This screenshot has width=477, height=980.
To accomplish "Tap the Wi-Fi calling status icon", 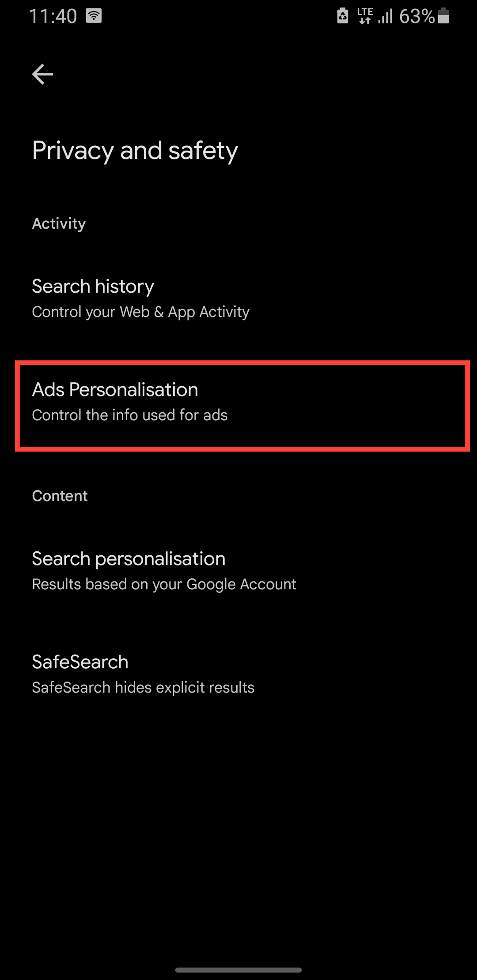I will coord(94,16).
